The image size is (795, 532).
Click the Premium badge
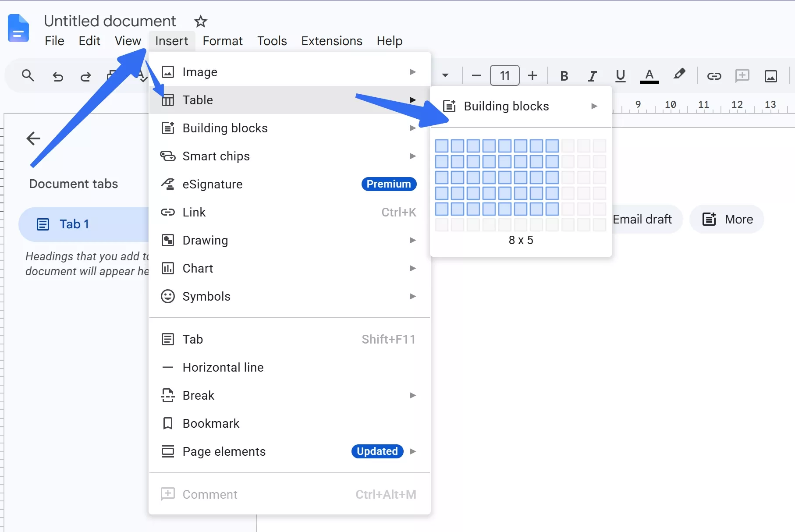(x=389, y=184)
